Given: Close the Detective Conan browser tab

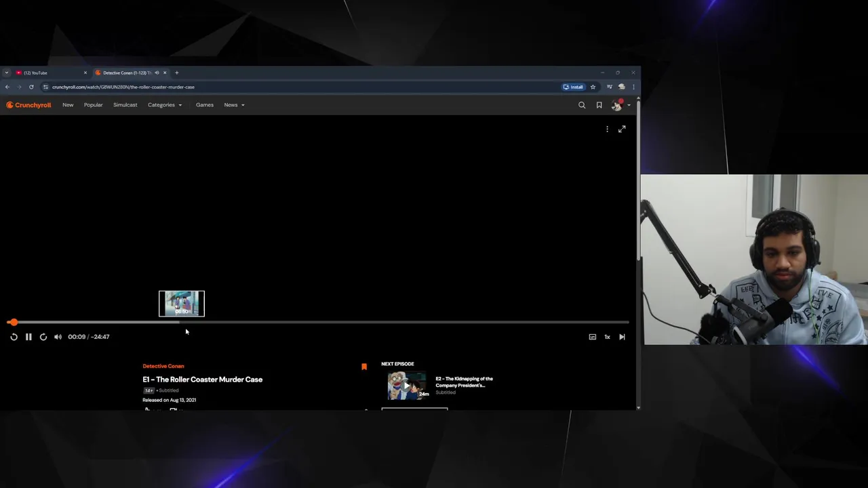Looking at the screenshot, I should [x=164, y=73].
